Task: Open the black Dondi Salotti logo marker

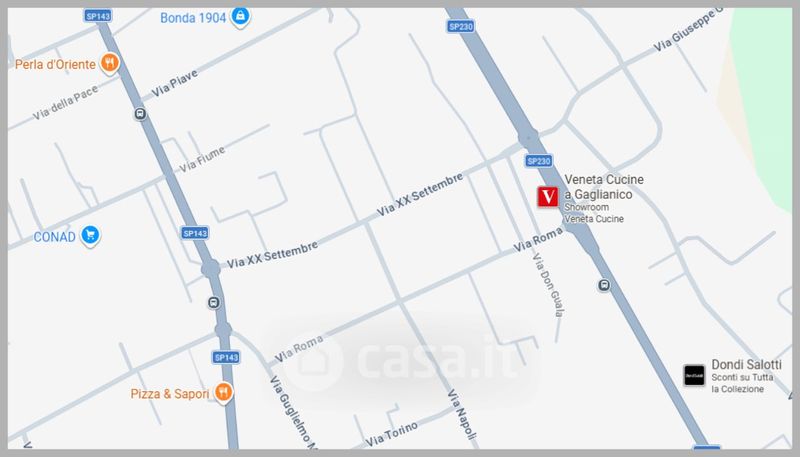Action: tap(694, 376)
